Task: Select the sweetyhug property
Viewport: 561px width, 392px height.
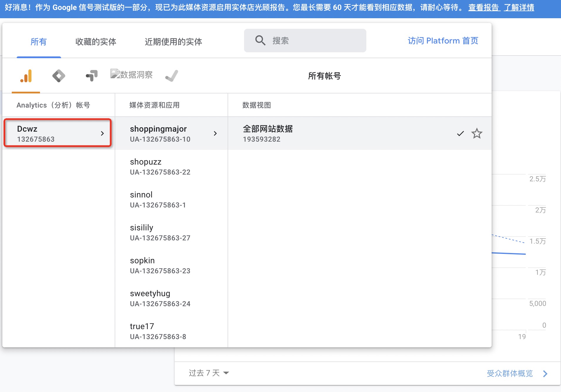Action: [x=160, y=298]
